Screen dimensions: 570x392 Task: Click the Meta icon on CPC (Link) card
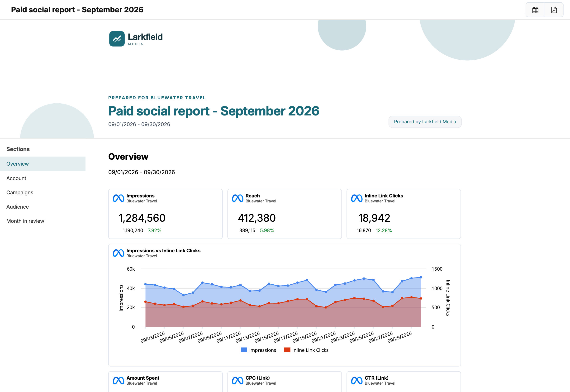(x=237, y=380)
